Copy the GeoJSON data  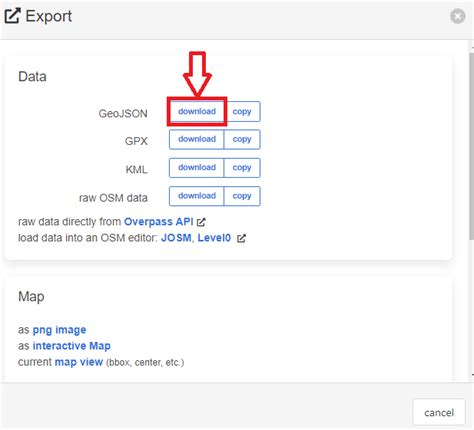point(242,111)
